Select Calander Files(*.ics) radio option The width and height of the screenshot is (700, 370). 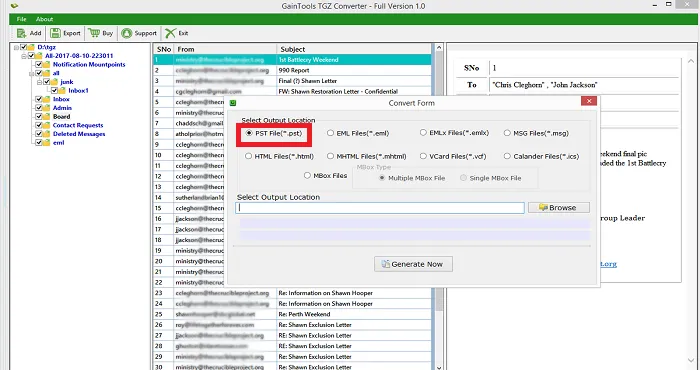tap(507, 156)
